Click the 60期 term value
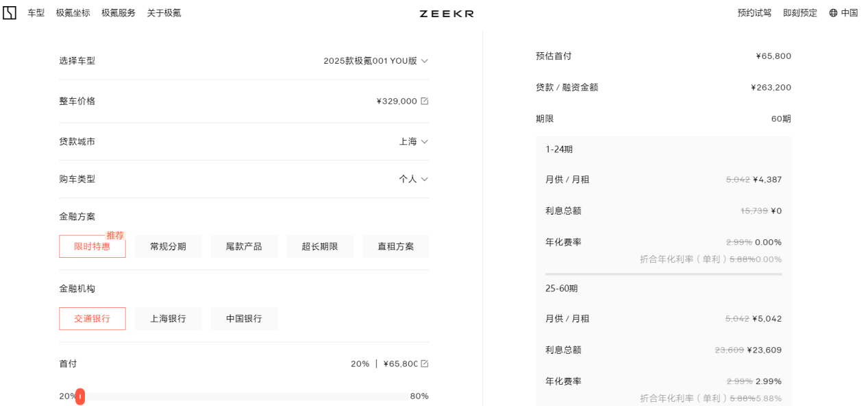868x406 pixels. coord(781,119)
